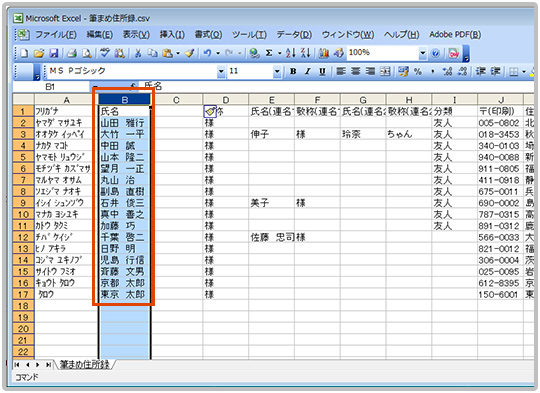
Task: Open AutoSum functions dropdown arrow
Action: pos(280,53)
